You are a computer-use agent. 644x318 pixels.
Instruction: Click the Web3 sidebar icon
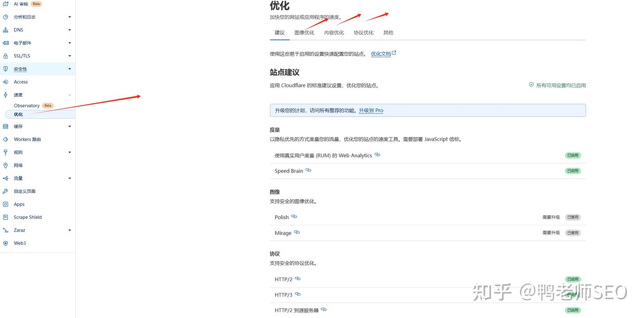pos(5,243)
